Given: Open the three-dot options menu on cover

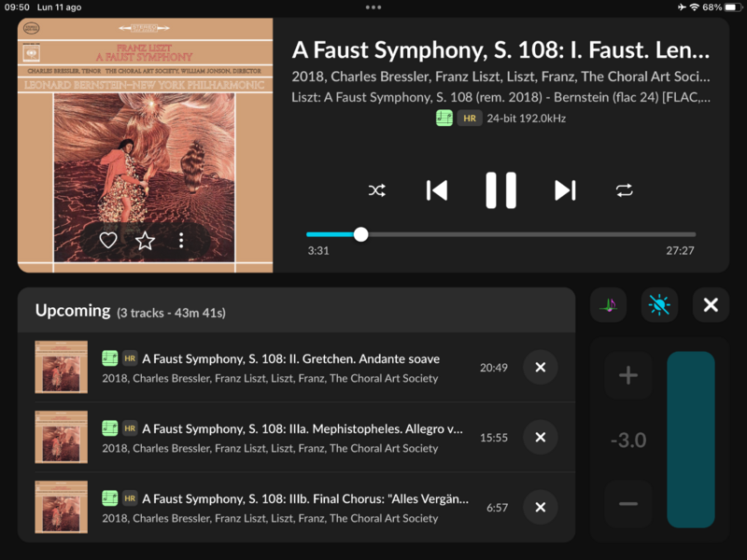Looking at the screenshot, I should (x=181, y=241).
